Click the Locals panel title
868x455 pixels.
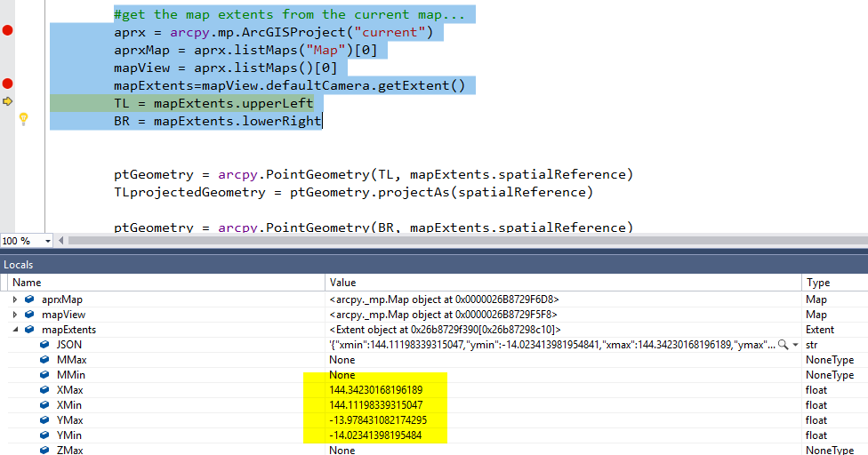19,265
